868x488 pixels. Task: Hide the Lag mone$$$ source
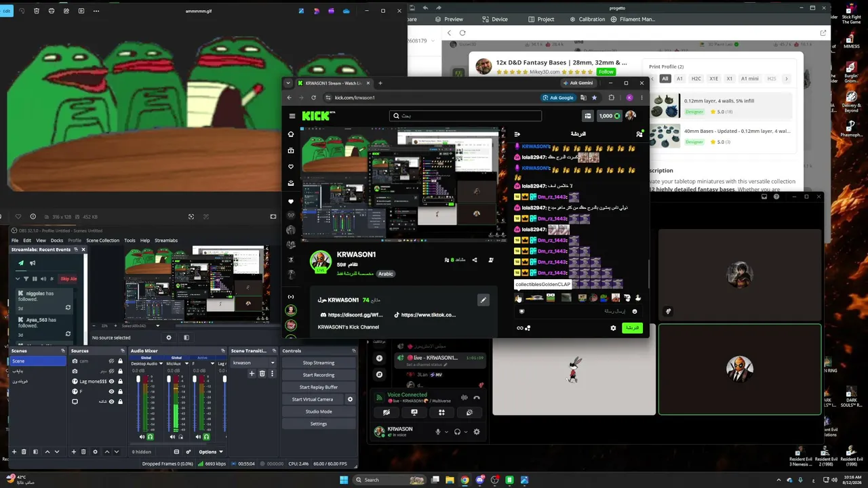[x=111, y=381]
